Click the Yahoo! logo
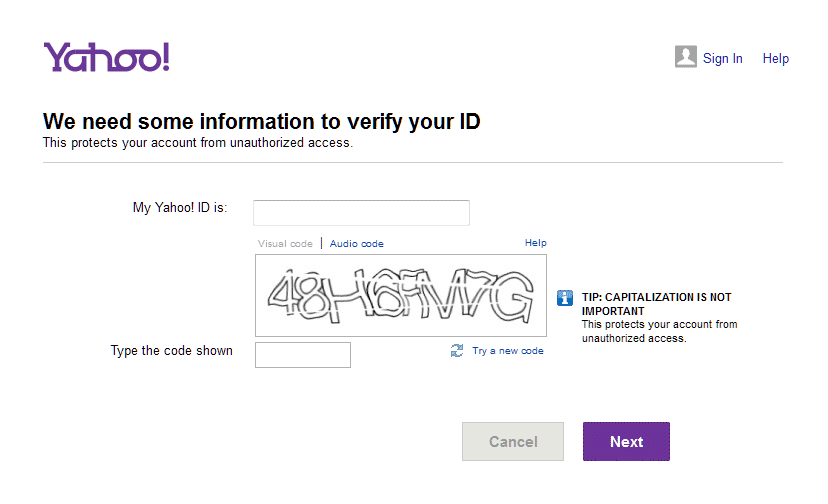 (x=106, y=57)
